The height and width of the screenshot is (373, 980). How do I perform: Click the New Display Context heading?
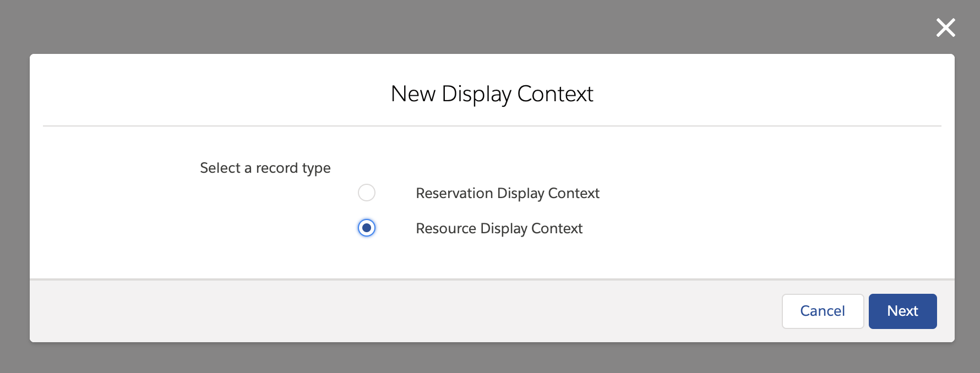pyautogui.click(x=492, y=94)
